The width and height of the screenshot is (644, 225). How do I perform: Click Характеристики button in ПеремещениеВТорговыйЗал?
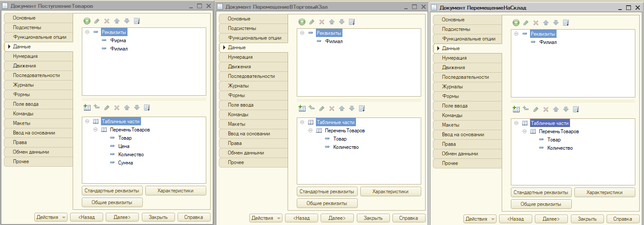coord(391,191)
